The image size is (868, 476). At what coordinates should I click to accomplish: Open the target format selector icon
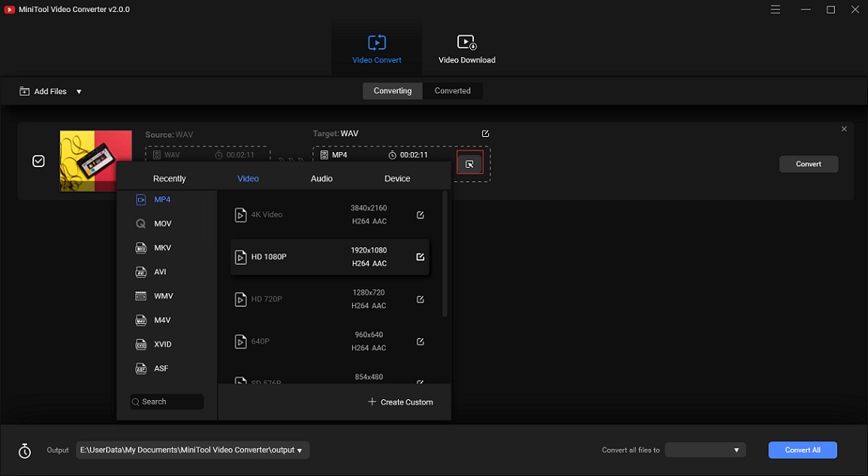[469, 164]
